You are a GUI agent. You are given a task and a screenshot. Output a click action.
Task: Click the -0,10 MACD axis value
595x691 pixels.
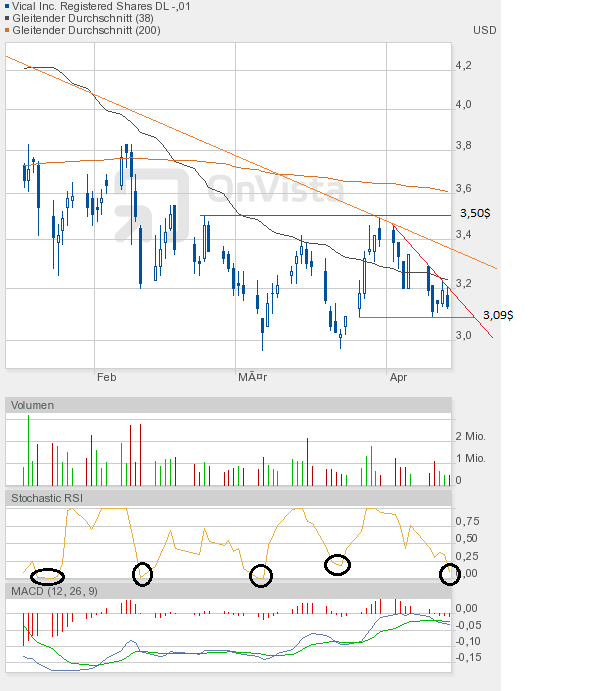point(469,641)
